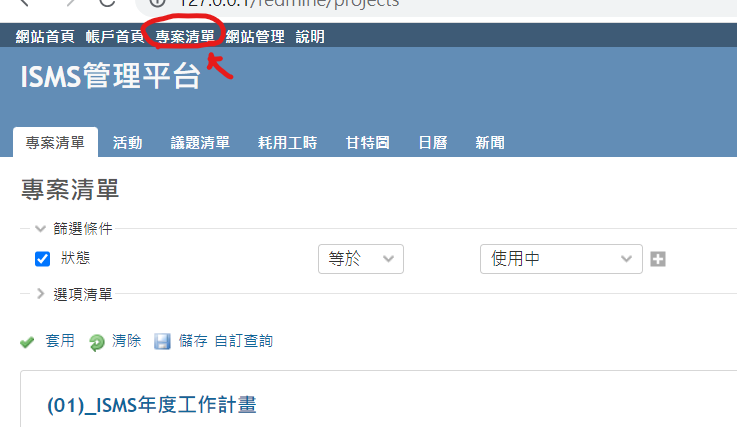Uncheck the 狀態 filter checkbox
Screen dimensions: 737x427
42,259
